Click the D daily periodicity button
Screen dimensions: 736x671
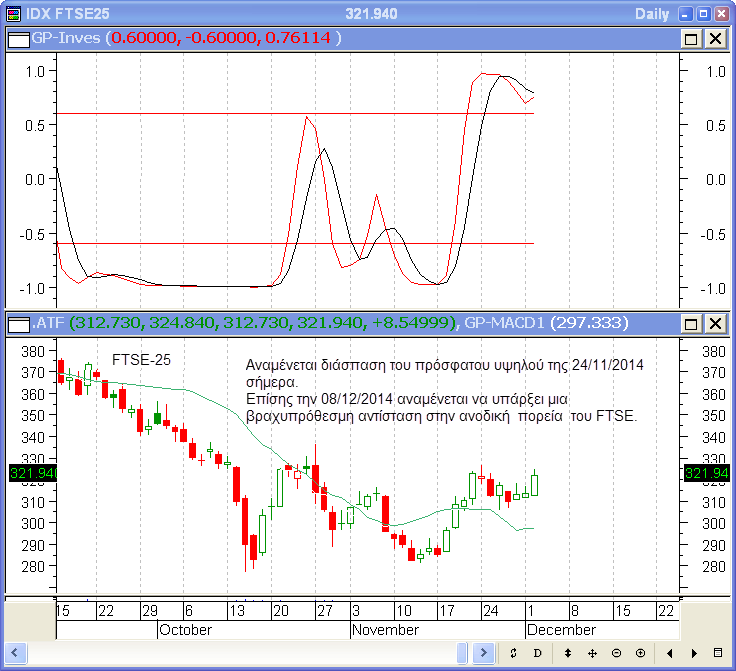[537, 653]
